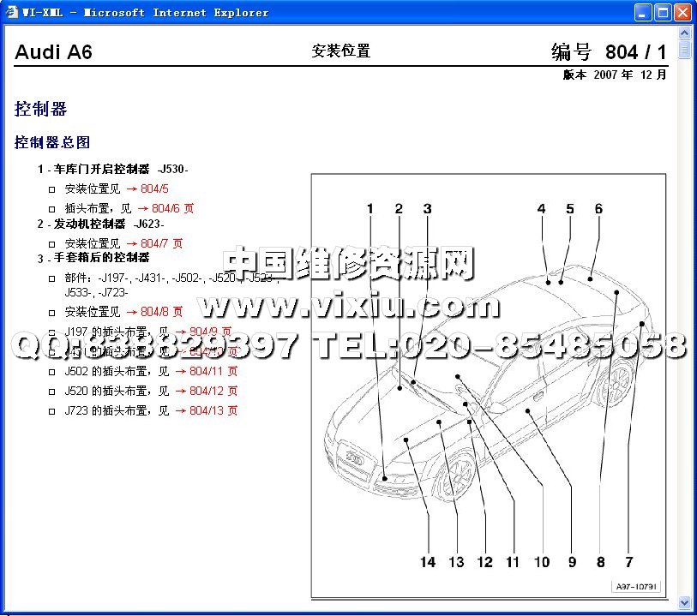This screenshot has height=616, width=697.
Task: Click the 'J502 的插头布置，见' text
Action: (117, 371)
